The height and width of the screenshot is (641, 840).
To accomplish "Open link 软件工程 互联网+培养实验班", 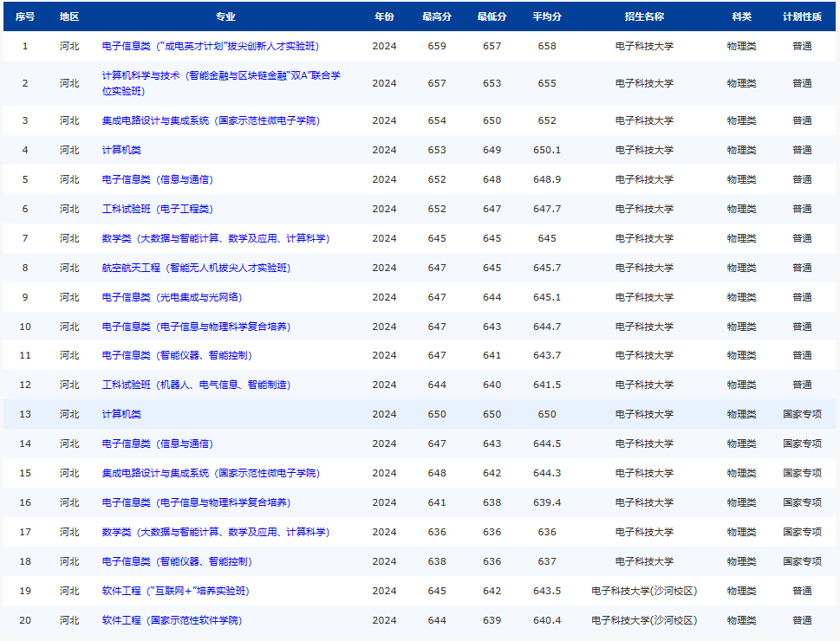I will (176, 591).
